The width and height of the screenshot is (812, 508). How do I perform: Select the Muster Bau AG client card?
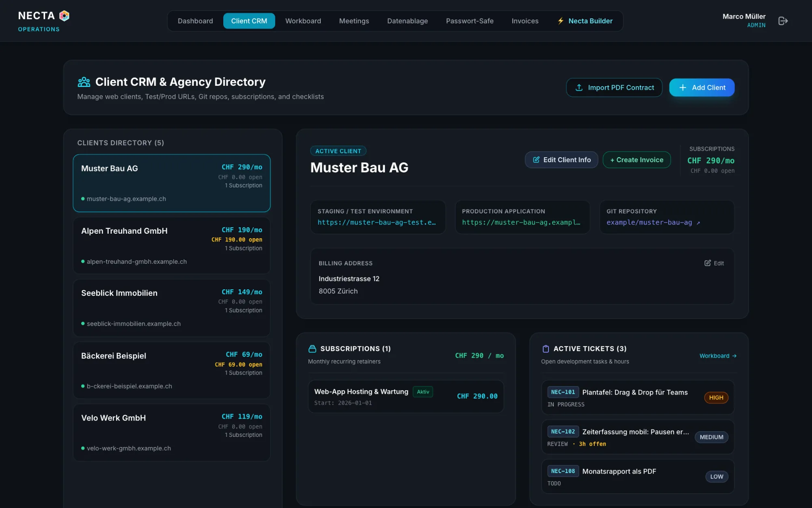pyautogui.click(x=171, y=183)
